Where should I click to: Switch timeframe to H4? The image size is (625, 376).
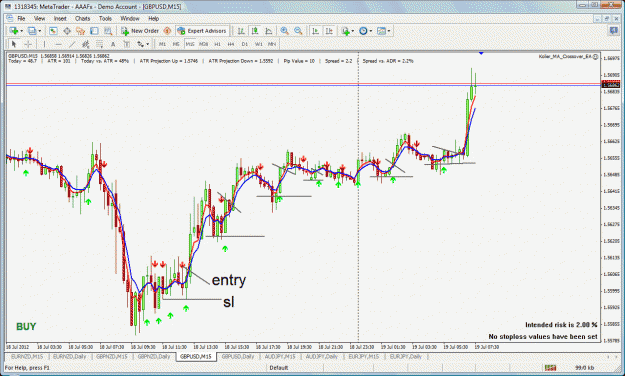[x=231, y=44]
